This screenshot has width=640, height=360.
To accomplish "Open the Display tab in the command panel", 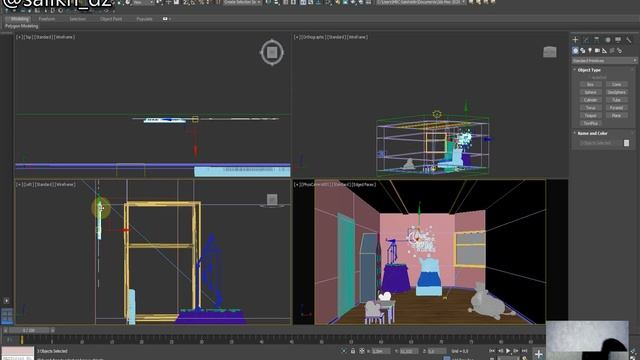I will point(618,40).
